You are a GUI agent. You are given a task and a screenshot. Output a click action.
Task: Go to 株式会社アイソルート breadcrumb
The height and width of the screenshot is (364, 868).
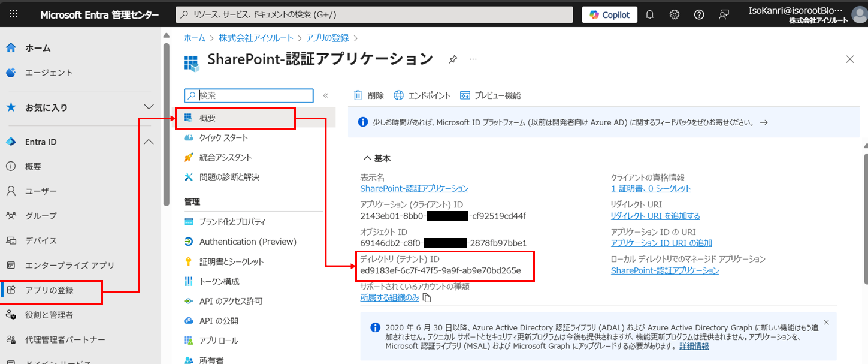pyautogui.click(x=256, y=38)
